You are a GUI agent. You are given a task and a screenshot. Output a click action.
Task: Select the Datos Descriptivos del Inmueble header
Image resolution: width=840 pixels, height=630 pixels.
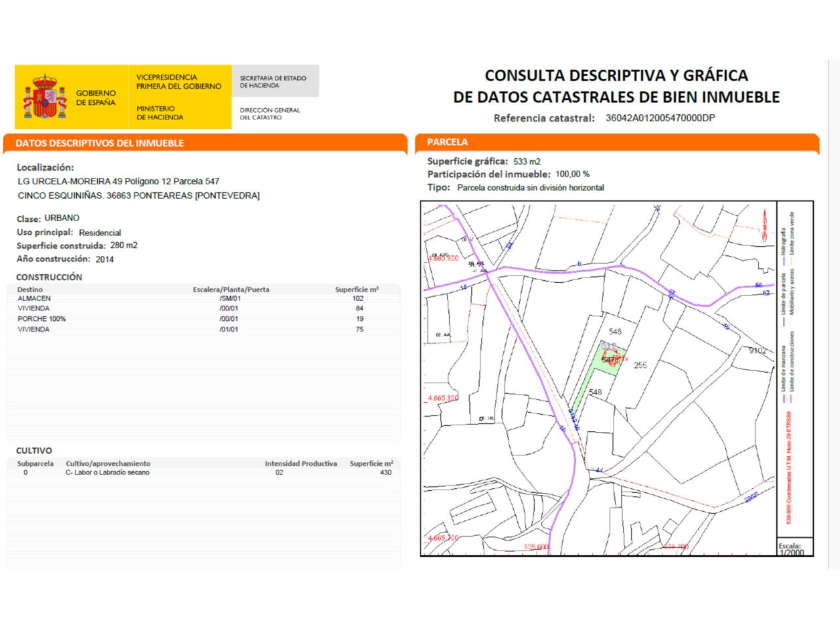point(100,143)
